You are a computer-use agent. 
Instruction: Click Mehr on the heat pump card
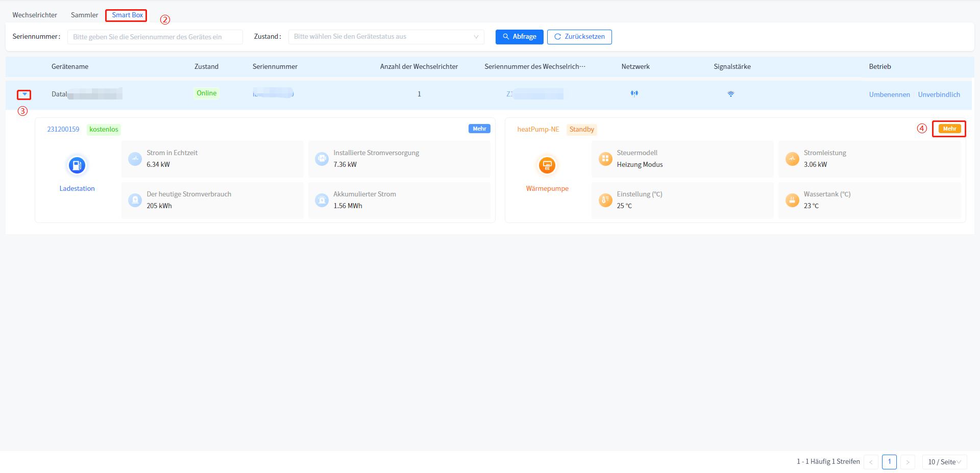pyautogui.click(x=949, y=129)
